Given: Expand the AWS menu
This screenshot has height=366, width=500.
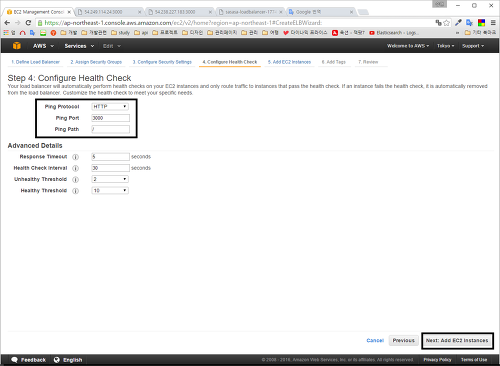Looking at the screenshot, I should pos(43,46).
